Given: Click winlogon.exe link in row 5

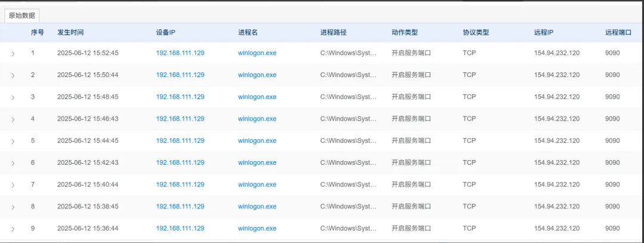Looking at the screenshot, I should (x=257, y=141).
